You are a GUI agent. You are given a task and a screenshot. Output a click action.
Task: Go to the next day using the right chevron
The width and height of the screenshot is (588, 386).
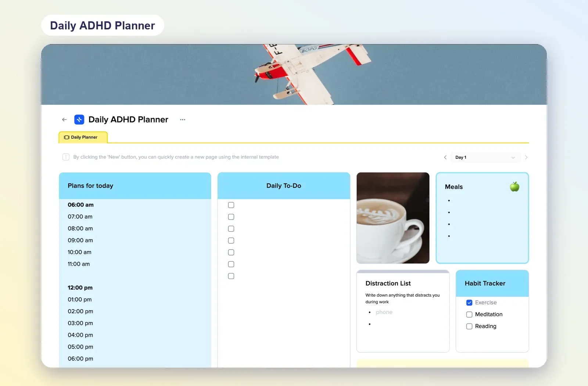click(526, 157)
